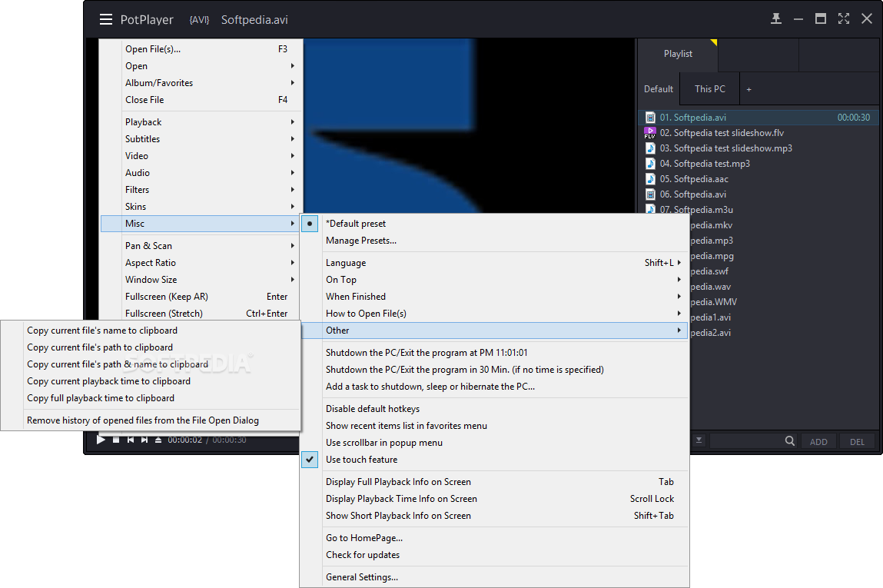Click the video icon of 06. Softpedia.avi
Image resolution: width=883 pixels, height=588 pixels.
pyautogui.click(x=650, y=194)
